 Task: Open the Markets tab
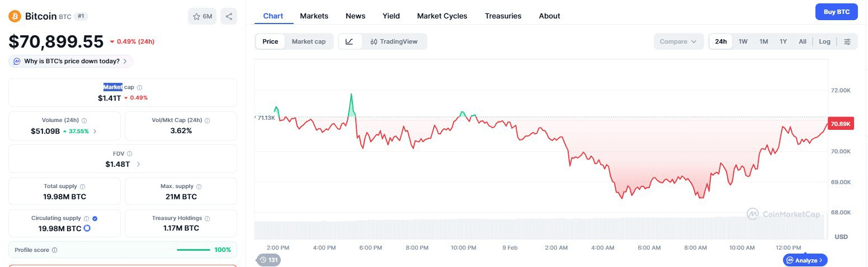pos(314,16)
